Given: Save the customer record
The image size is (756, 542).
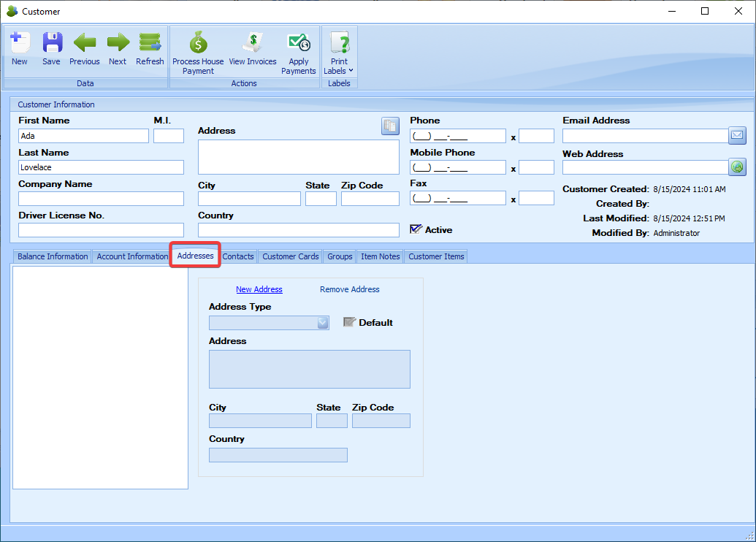Looking at the screenshot, I should [x=51, y=44].
